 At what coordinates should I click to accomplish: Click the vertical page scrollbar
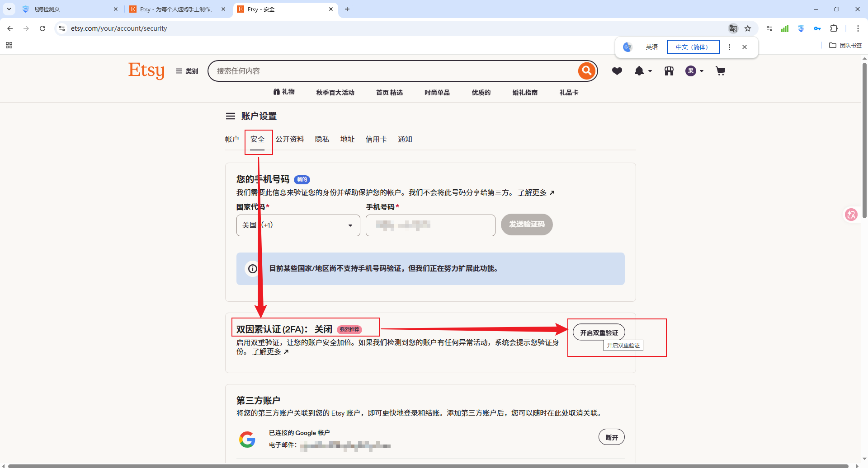point(864,140)
